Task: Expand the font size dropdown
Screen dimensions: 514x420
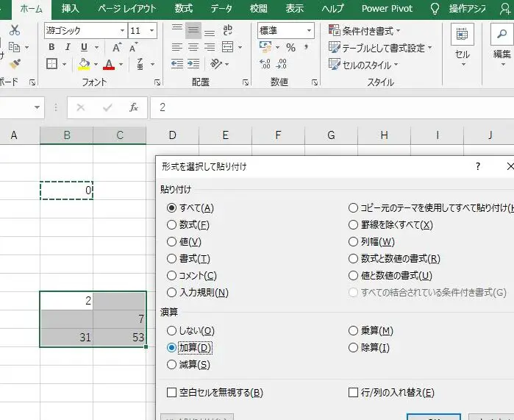Action: click(x=151, y=31)
